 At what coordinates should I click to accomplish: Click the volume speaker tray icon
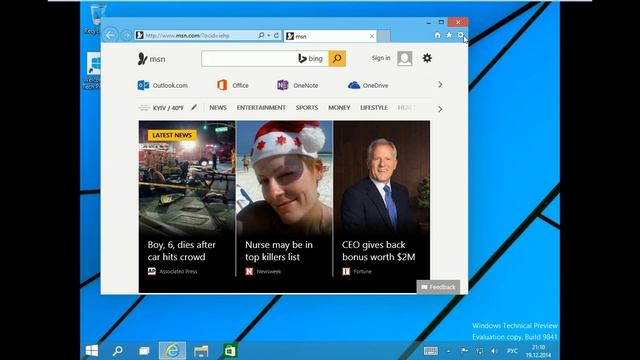point(494,351)
